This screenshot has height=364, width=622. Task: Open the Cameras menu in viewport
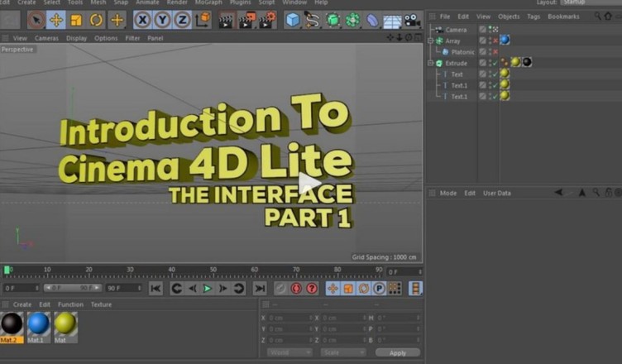tap(46, 38)
